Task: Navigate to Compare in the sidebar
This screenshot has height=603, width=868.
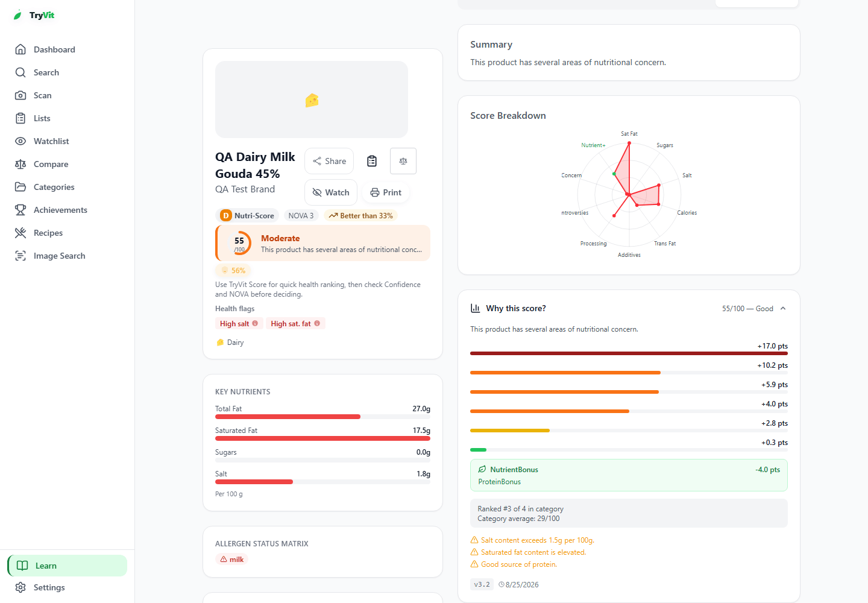Action: 68,164
